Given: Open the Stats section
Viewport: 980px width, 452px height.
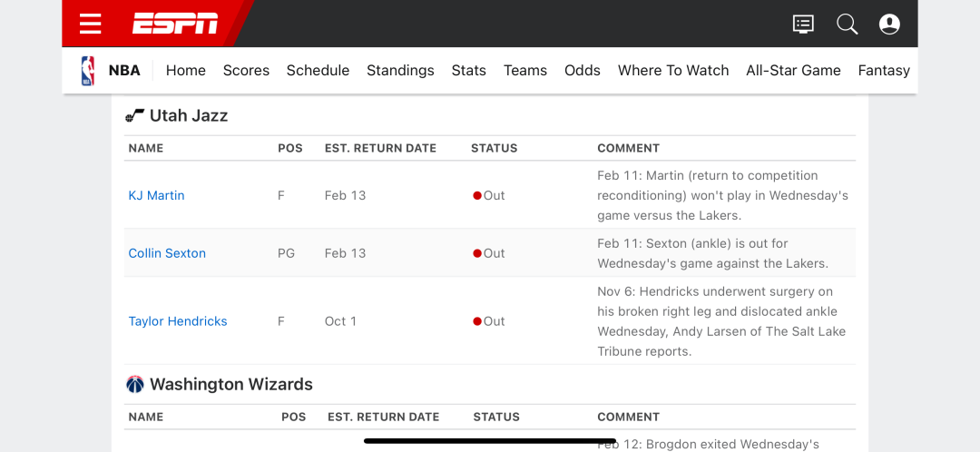Looking at the screenshot, I should (x=468, y=70).
